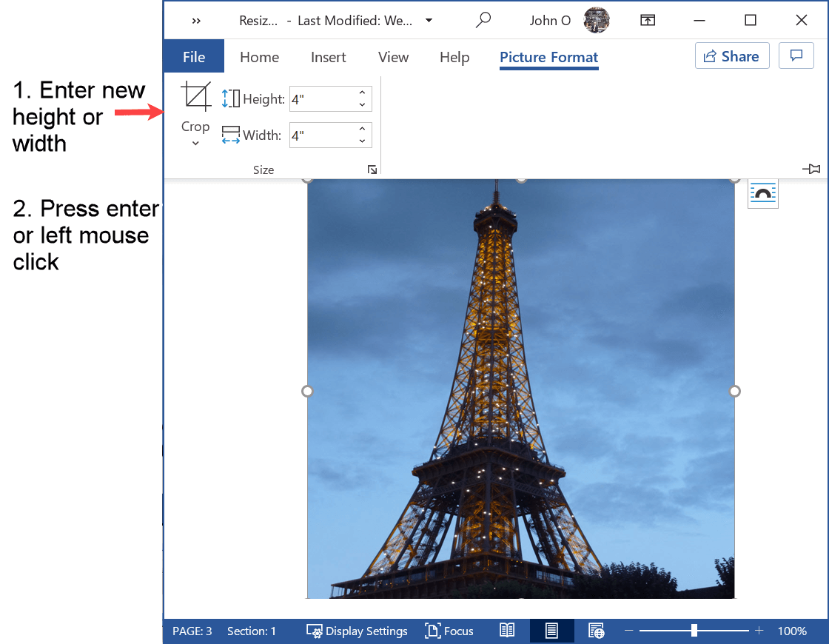
Task: Switch to Read Mode view
Action: tap(507, 631)
